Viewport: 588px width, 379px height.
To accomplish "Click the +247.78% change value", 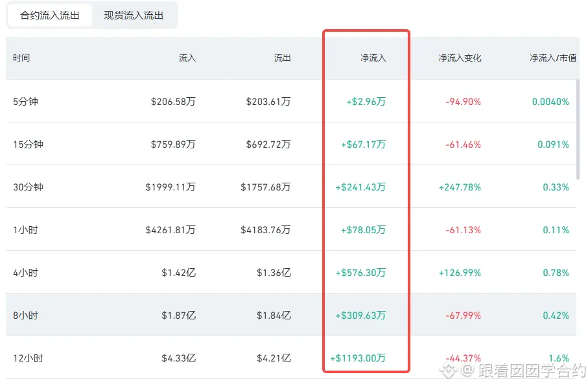I will pos(460,187).
